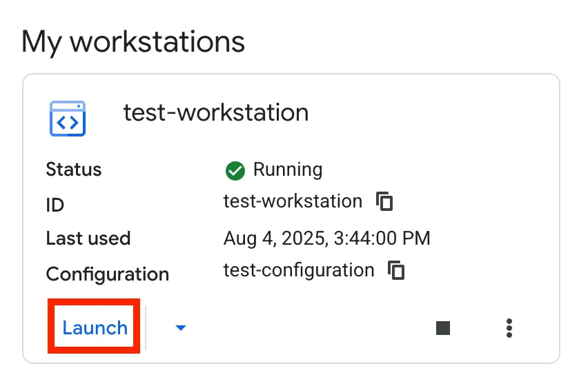Select the test-configuration value text
The image size is (588, 386).
pyautogui.click(x=299, y=270)
